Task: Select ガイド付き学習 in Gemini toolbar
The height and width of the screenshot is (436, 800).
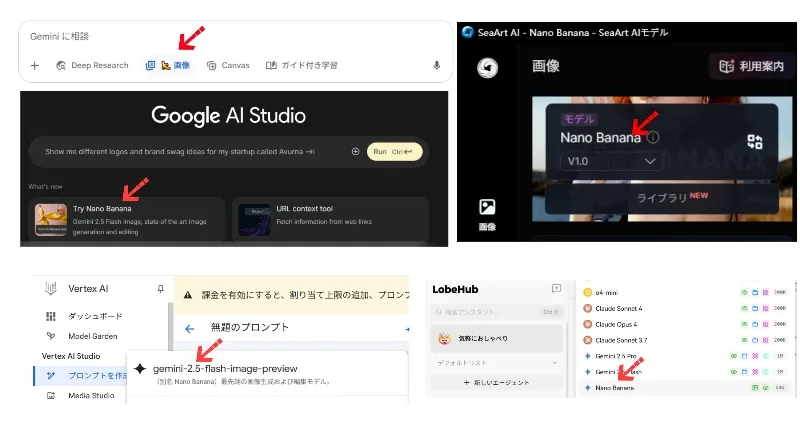Action: [x=302, y=65]
